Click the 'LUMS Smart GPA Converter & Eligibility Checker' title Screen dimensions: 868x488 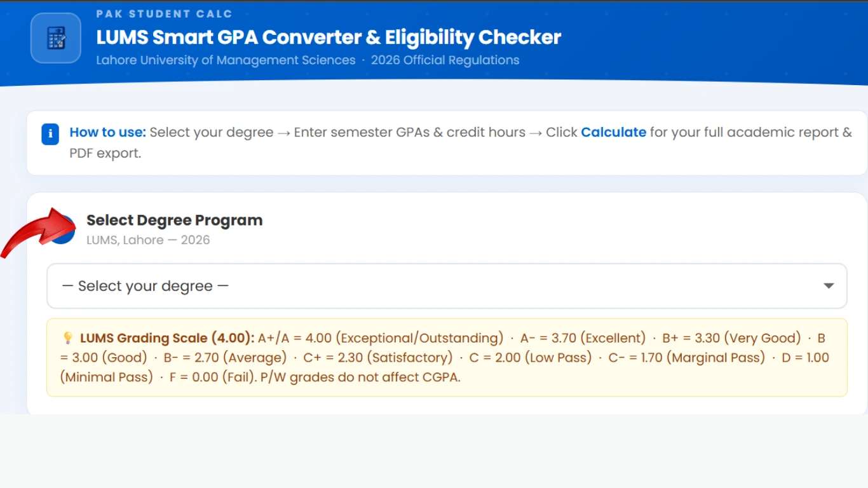click(329, 37)
